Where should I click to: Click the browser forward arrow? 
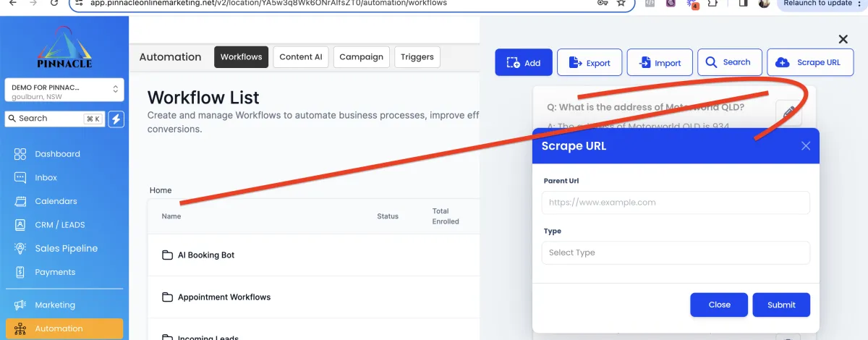click(x=34, y=3)
